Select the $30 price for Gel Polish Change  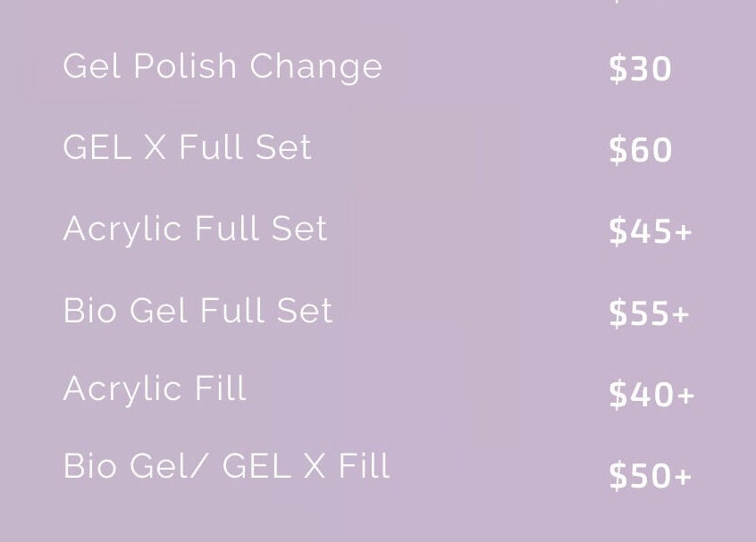tap(640, 69)
